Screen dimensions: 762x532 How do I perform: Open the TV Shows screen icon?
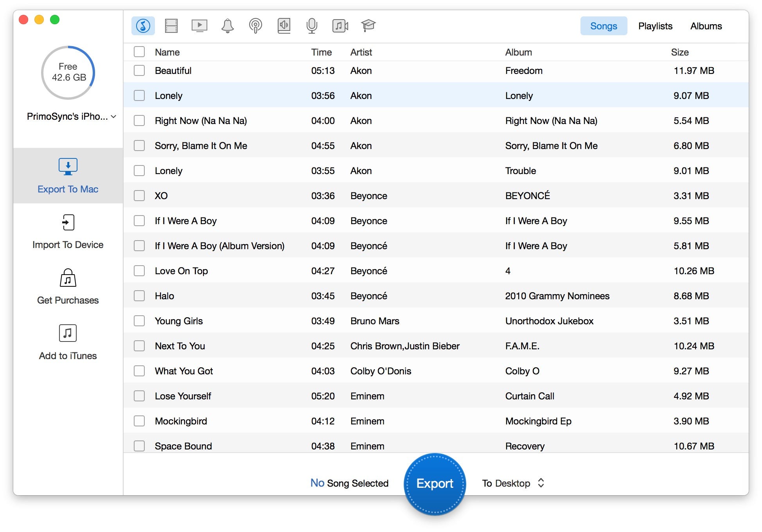199,26
